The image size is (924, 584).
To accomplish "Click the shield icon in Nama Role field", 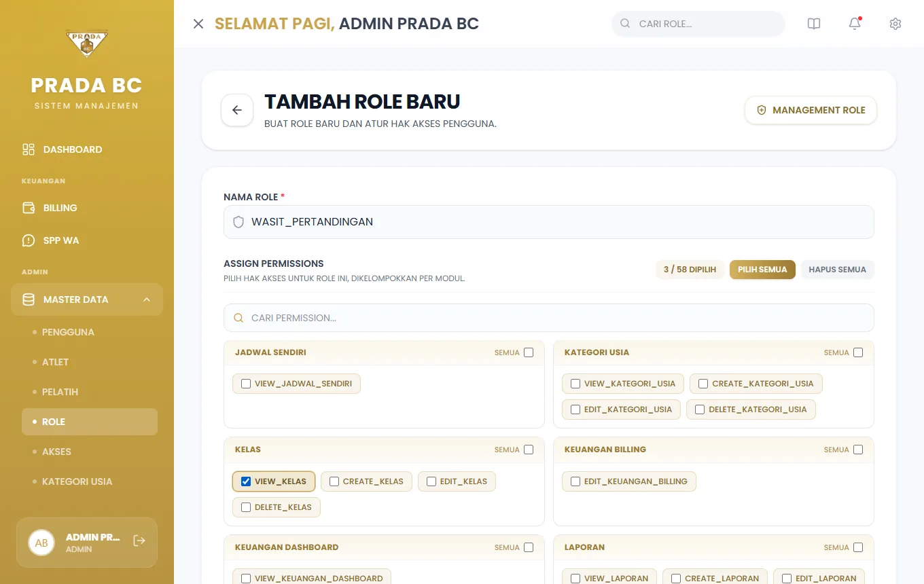I will click(x=238, y=222).
